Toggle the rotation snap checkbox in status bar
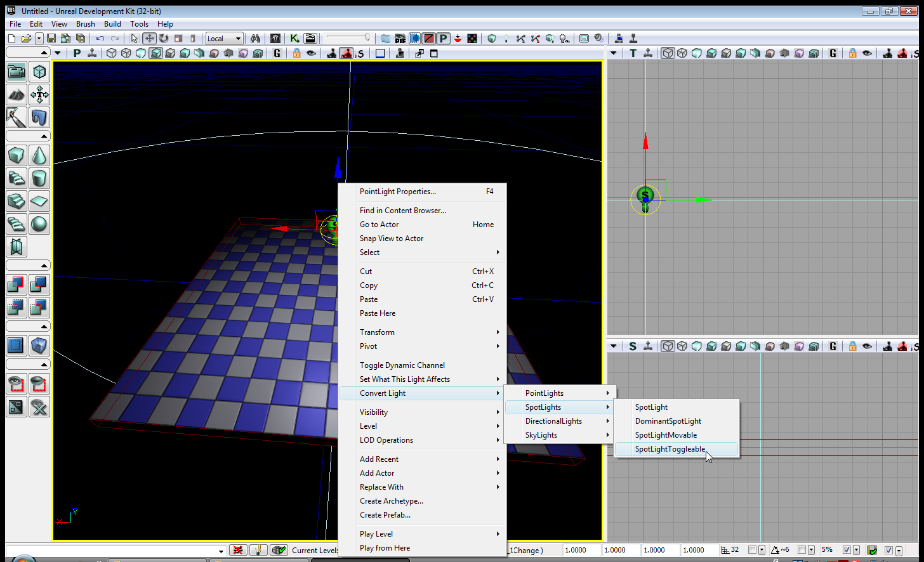The width and height of the screenshot is (924, 562). (x=802, y=550)
